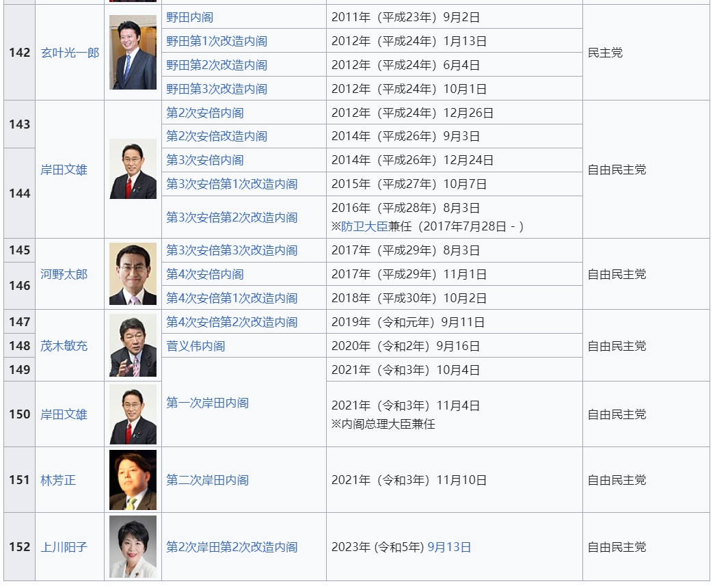Open the 第2次岸田第2次改造内阁 link
The height and width of the screenshot is (588, 715).
(232, 547)
